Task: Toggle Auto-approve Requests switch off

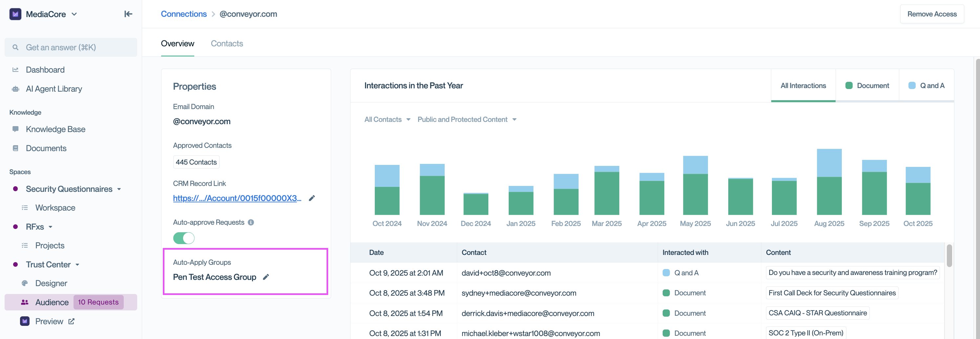Action: tap(184, 238)
